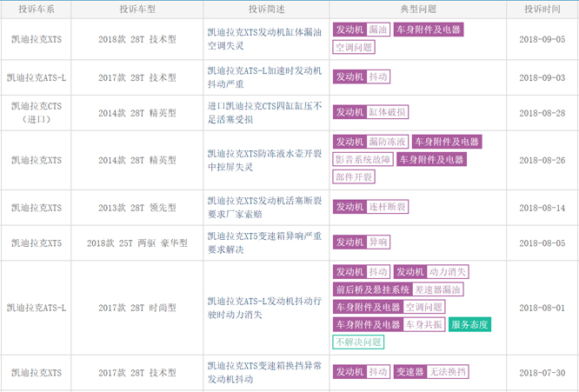The image size is (579, 392).
Task: Select the 空调问题 tag in the 2018-09-05 row
Action: [x=354, y=47]
